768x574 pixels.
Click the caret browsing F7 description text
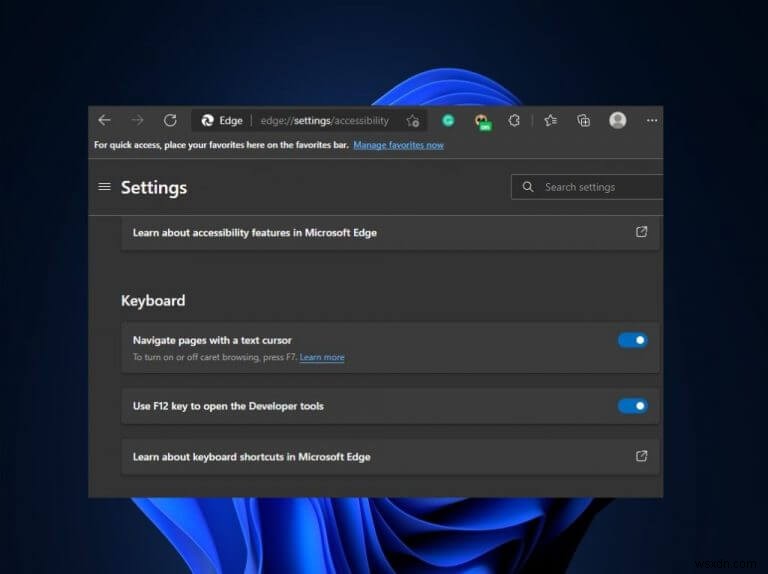point(215,357)
